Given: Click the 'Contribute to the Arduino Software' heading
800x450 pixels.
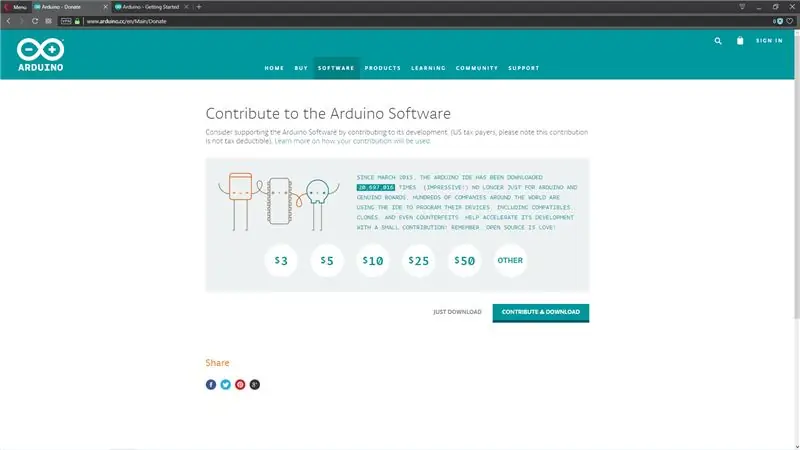Looking at the screenshot, I should [328, 113].
